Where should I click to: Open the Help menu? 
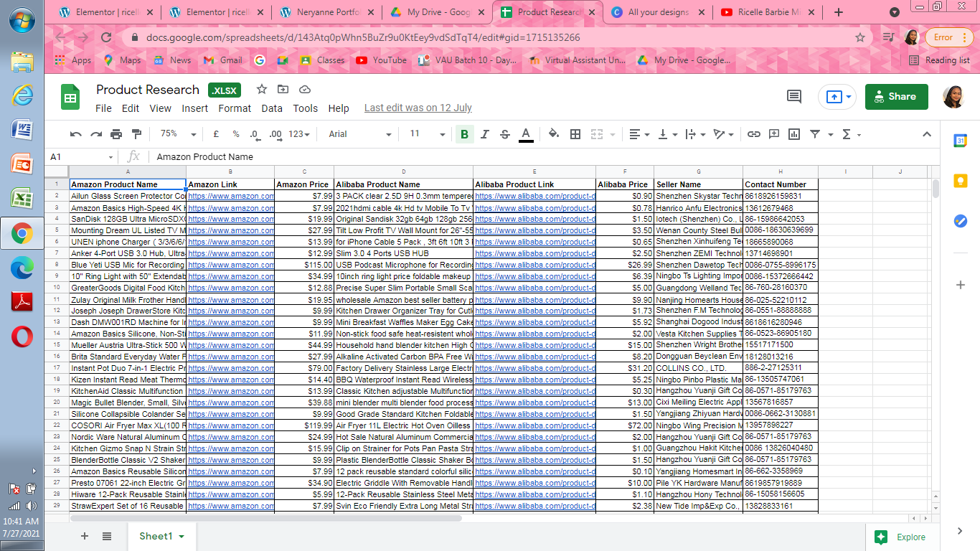(x=339, y=108)
